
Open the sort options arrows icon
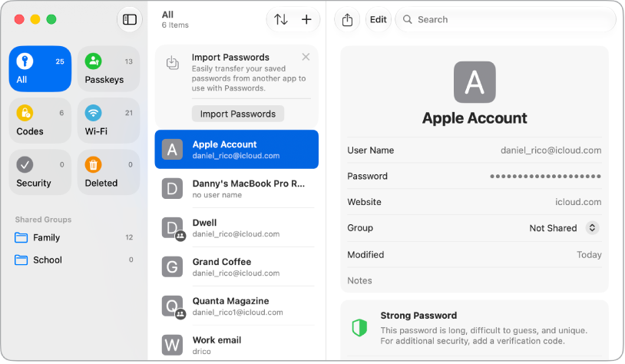(x=281, y=19)
